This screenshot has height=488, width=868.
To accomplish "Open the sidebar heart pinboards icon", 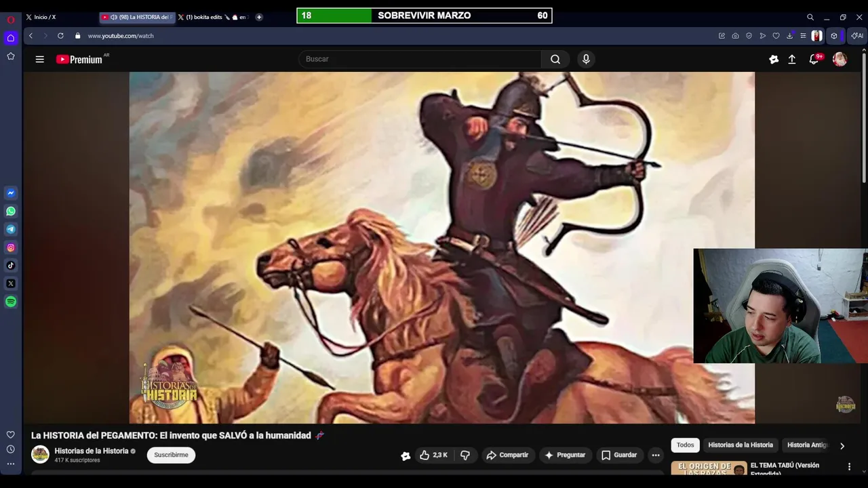I will pyautogui.click(x=10, y=434).
